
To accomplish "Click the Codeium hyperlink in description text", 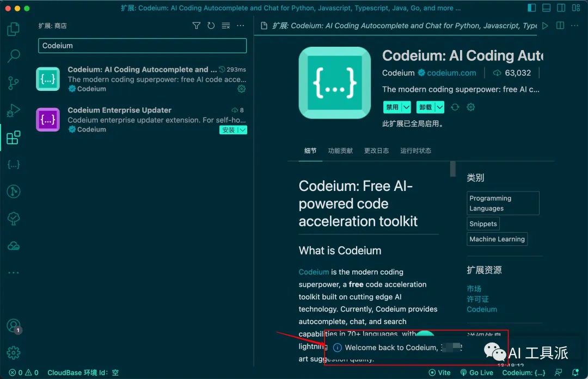I will 314,272.
